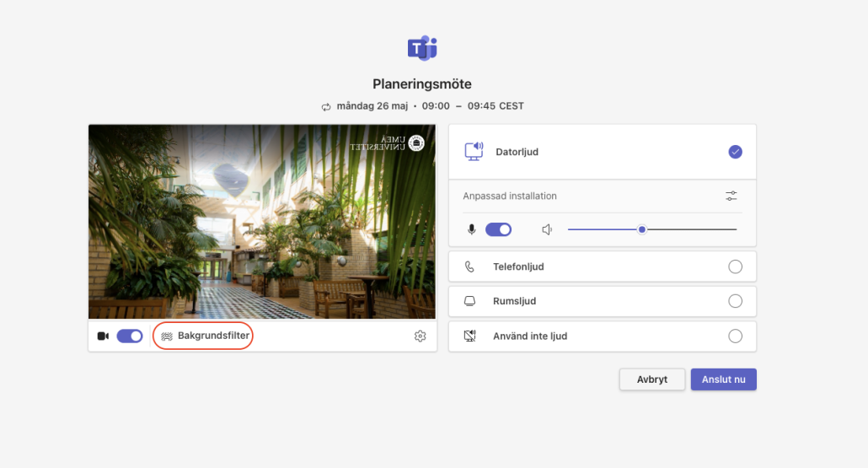868x468 pixels.
Task: Select the Telefonljud radio button
Action: pyautogui.click(x=735, y=267)
